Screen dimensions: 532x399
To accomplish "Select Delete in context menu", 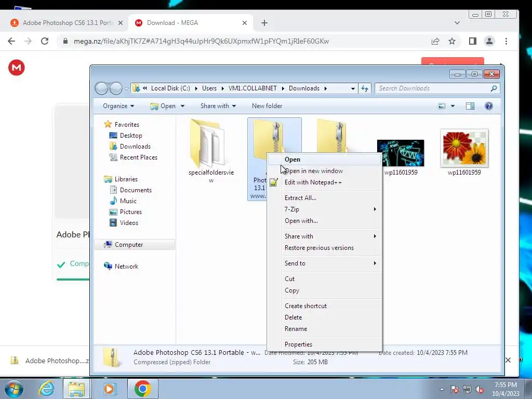I will pyautogui.click(x=324, y=317).
